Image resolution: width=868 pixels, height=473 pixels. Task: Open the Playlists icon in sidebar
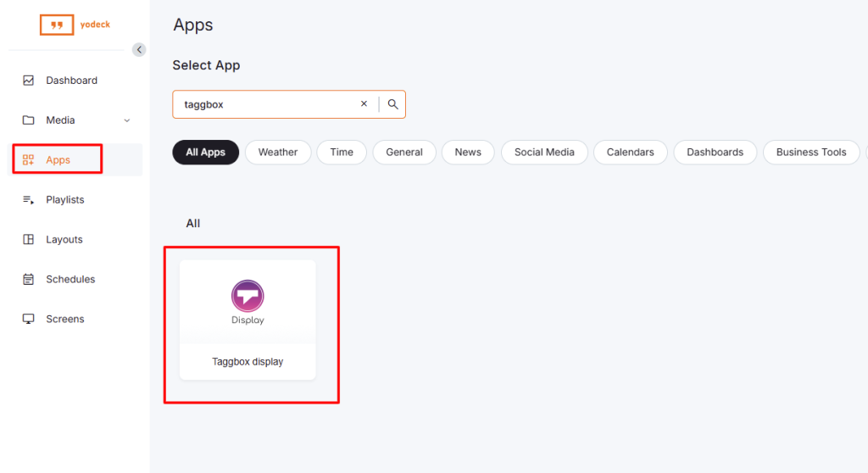29,200
